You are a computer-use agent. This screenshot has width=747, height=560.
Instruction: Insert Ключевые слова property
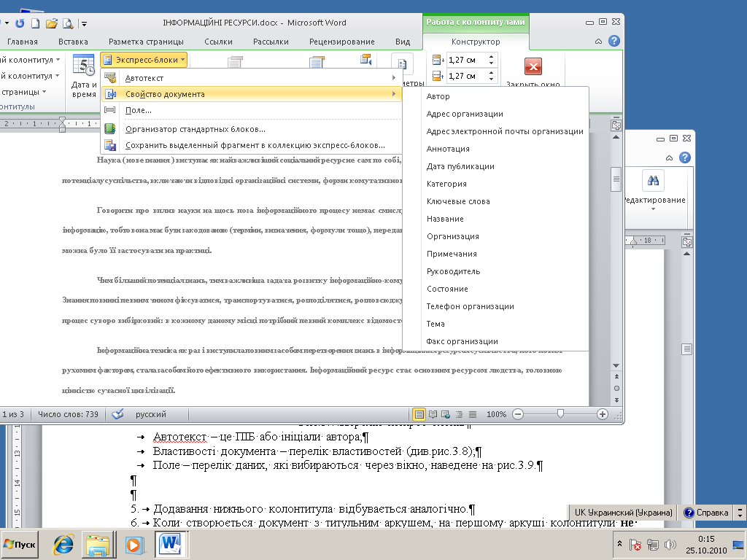[495, 201]
